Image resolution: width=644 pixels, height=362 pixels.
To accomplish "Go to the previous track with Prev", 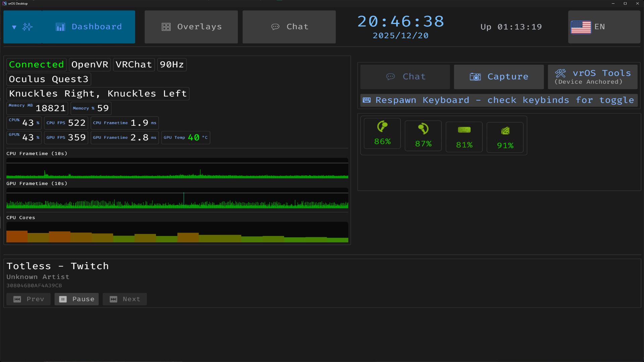I will coord(28,299).
